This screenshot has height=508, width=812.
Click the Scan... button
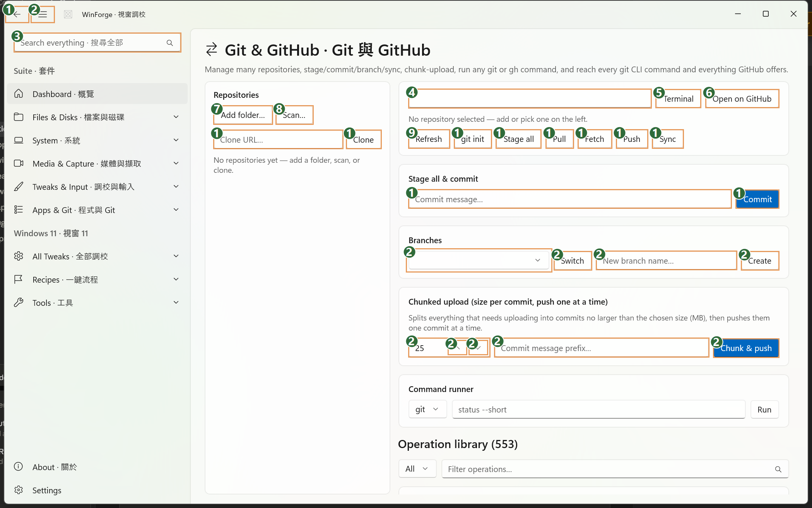[x=294, y=115]
